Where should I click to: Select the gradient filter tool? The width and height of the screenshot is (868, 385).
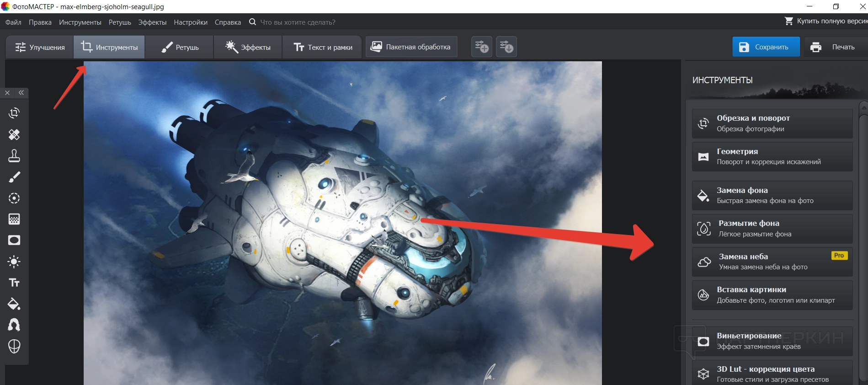(x=14, y=219)
